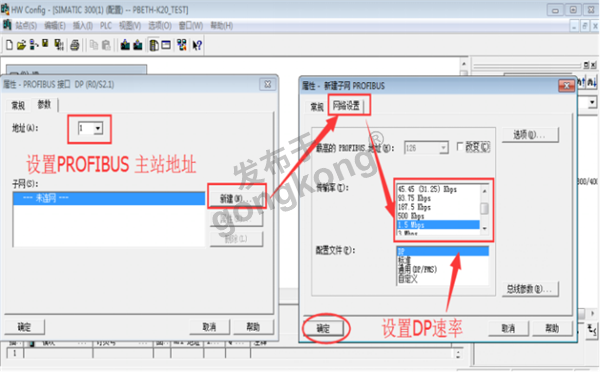This screenshot has width=600, height=372.
Task: Click the Open station folder icon
Action: [x=21, y=45]
